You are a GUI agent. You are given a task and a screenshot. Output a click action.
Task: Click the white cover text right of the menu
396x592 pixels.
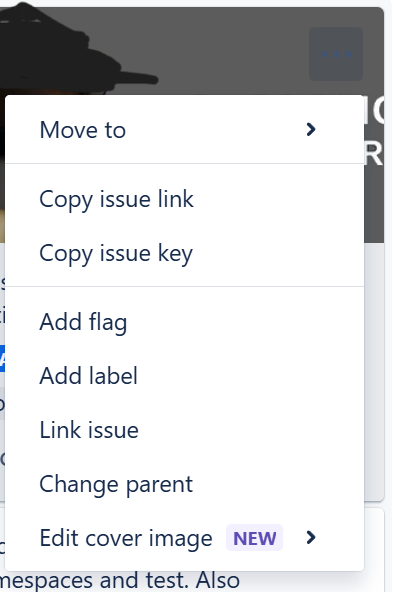click(x=374, y=132)
